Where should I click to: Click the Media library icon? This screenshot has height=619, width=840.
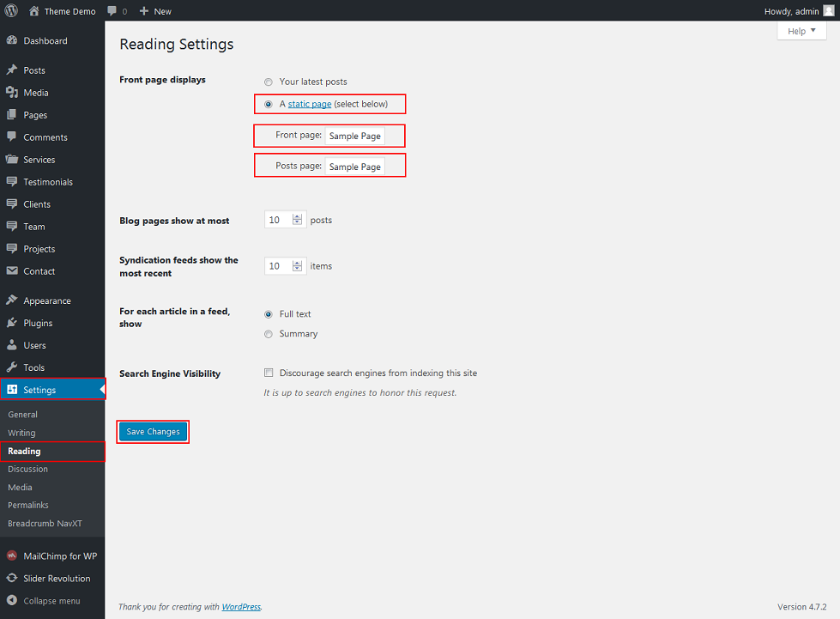pos(12,93)
